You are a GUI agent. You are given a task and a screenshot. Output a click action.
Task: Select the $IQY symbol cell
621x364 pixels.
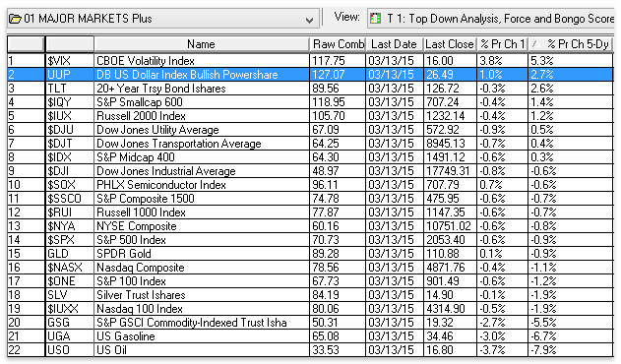70,102
